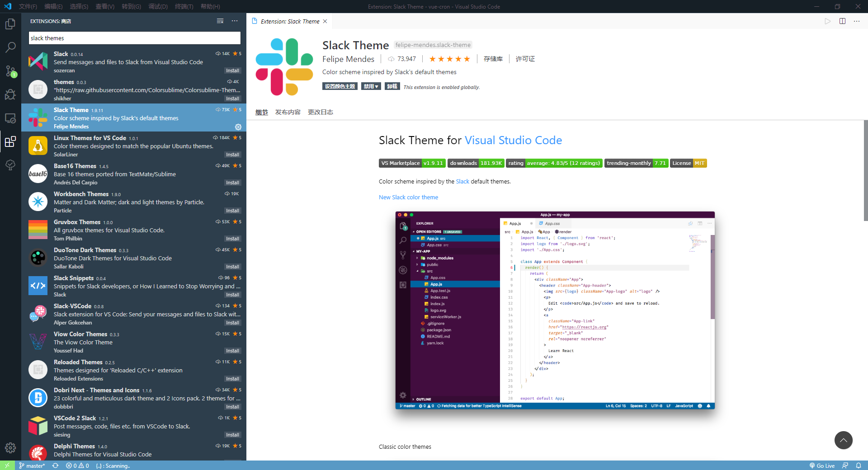Open the 终端(T) menu
The height and width of the screenshot is (470, 868).
[184, 6]
